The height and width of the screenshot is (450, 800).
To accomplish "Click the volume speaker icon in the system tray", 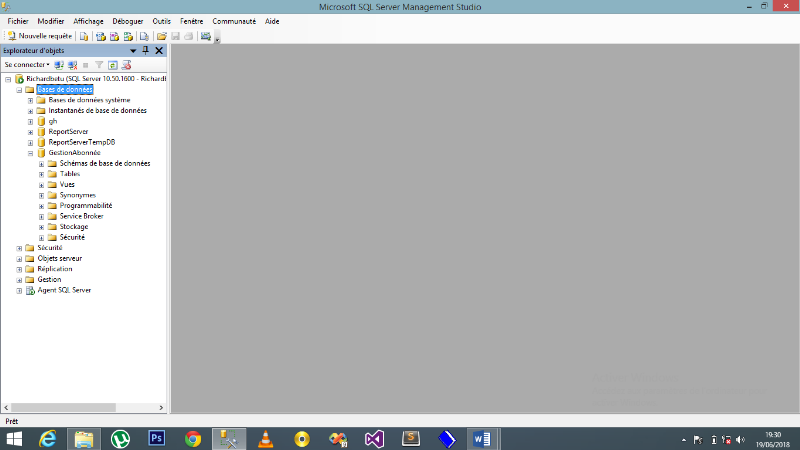I will point(740,440).
